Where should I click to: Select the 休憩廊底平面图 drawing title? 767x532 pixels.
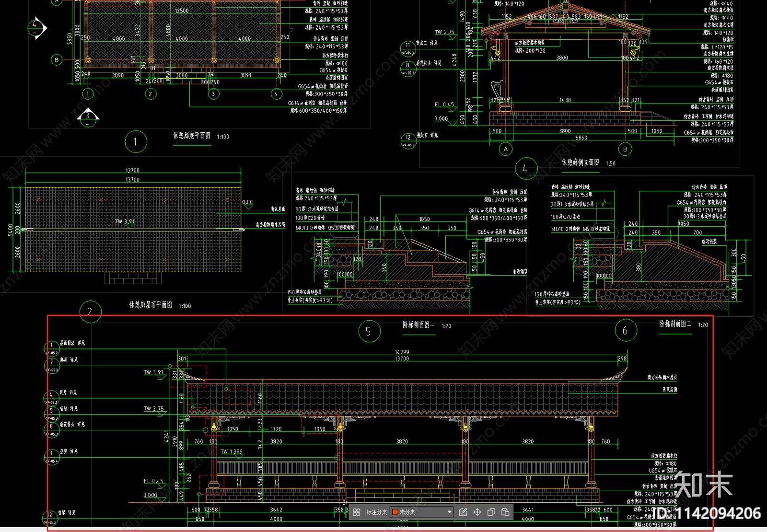pyautogui.click(x=191, y=136)
